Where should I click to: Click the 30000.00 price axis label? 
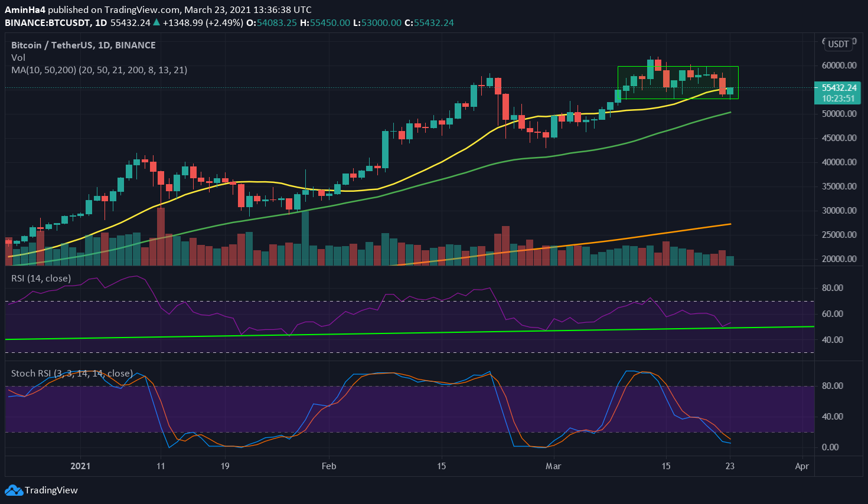(x=839, y=211)
